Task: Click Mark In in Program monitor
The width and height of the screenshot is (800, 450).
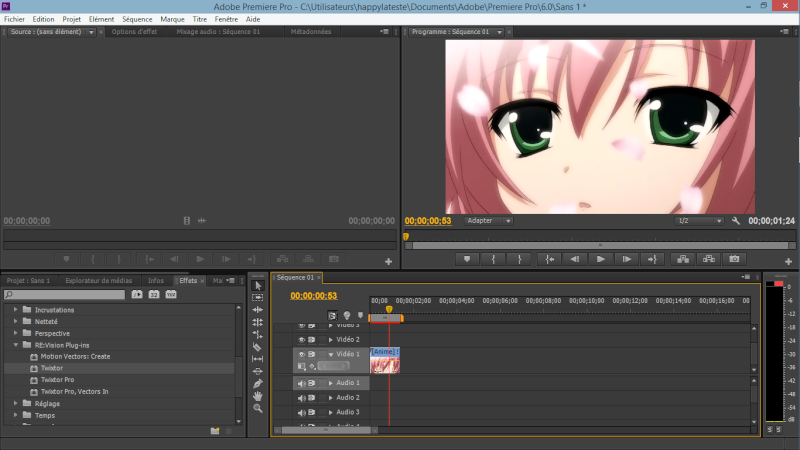Action: click(493, 259)
